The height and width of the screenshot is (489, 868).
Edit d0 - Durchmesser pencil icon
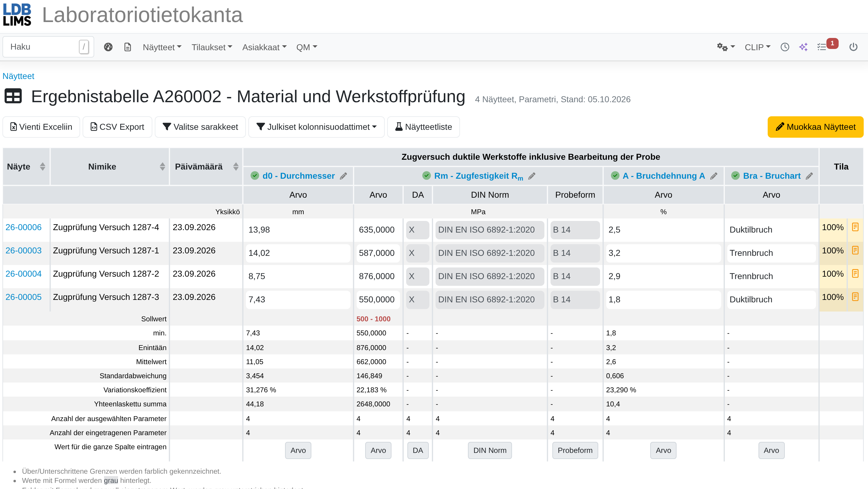click(343, 176)
